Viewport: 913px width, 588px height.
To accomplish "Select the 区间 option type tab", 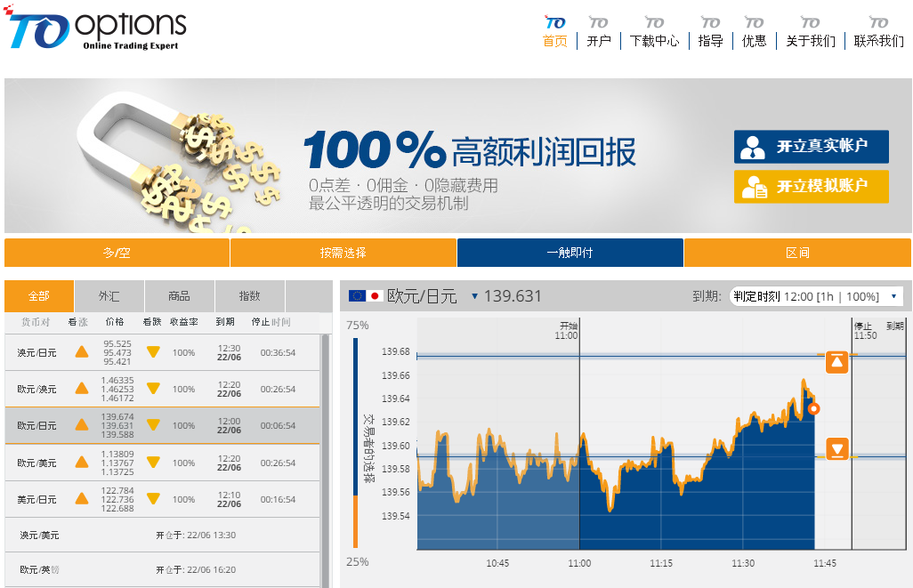I will 797,253.
